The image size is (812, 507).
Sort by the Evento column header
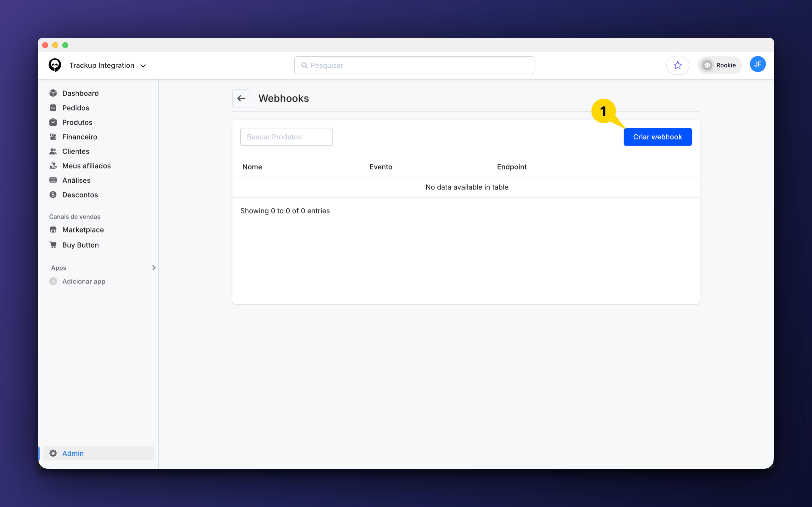pyautogui.click(x=381, y=167)
